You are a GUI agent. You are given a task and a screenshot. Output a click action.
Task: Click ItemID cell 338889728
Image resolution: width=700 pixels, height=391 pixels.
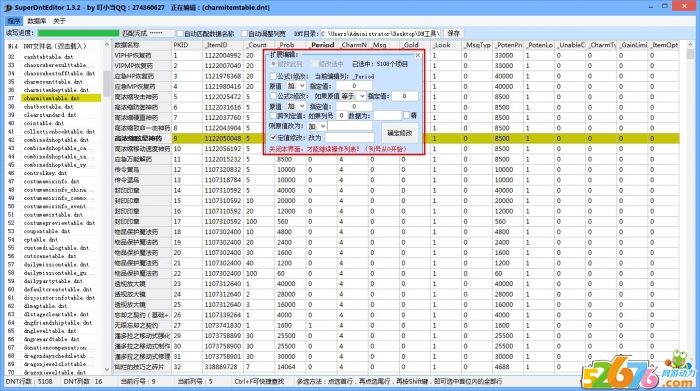point(223,367)
